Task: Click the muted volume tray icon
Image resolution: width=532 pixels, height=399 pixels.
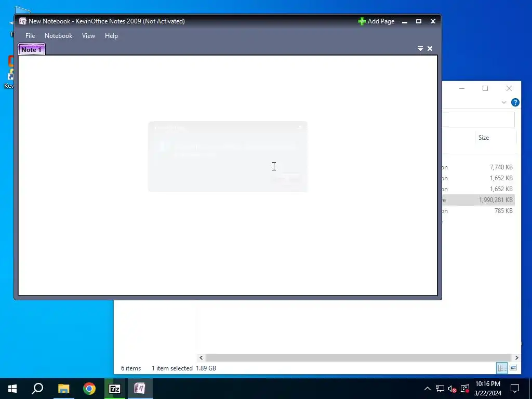Action: coord(453,389)
